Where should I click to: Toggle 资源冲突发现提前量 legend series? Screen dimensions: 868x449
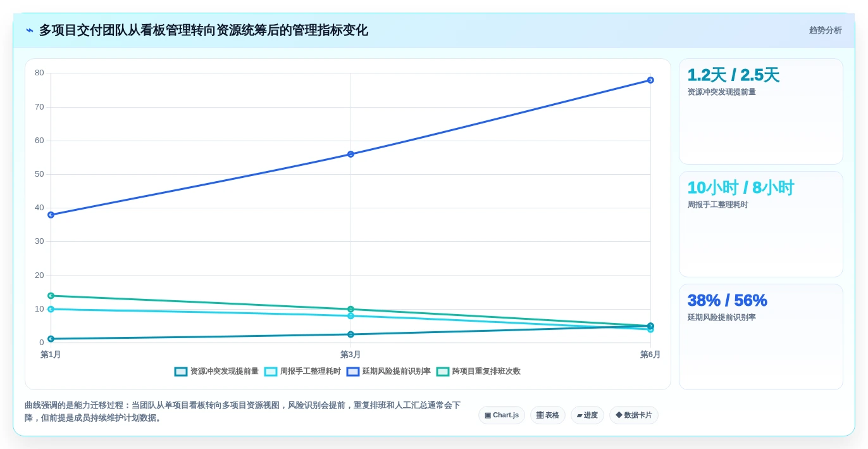[x=216, y=372]
